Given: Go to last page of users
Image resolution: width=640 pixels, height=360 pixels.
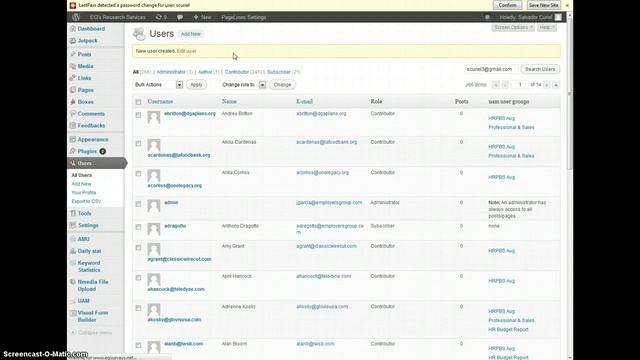Looking at the screenshot, I should pos(556,85).
